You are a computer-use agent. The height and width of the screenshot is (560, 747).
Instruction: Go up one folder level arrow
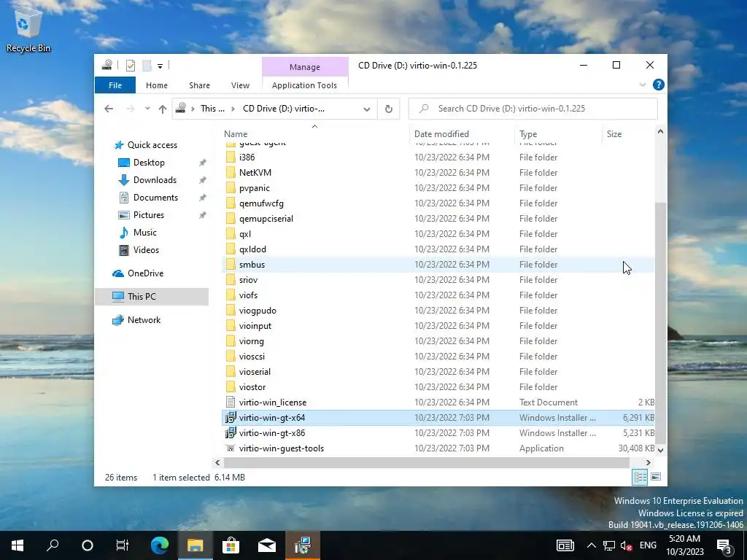tap(163, 109)
